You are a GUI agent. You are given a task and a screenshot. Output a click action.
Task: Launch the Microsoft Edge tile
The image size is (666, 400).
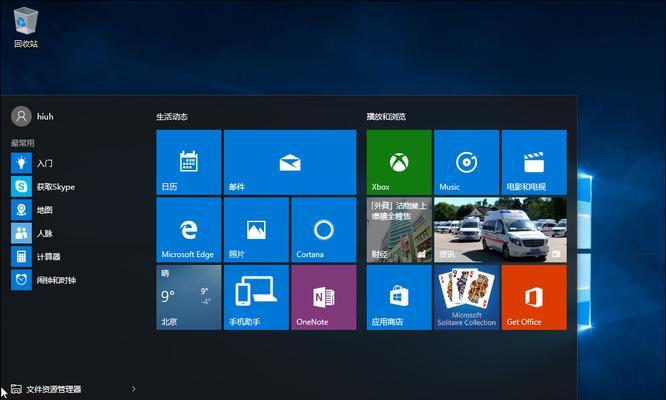coord(189,230)
